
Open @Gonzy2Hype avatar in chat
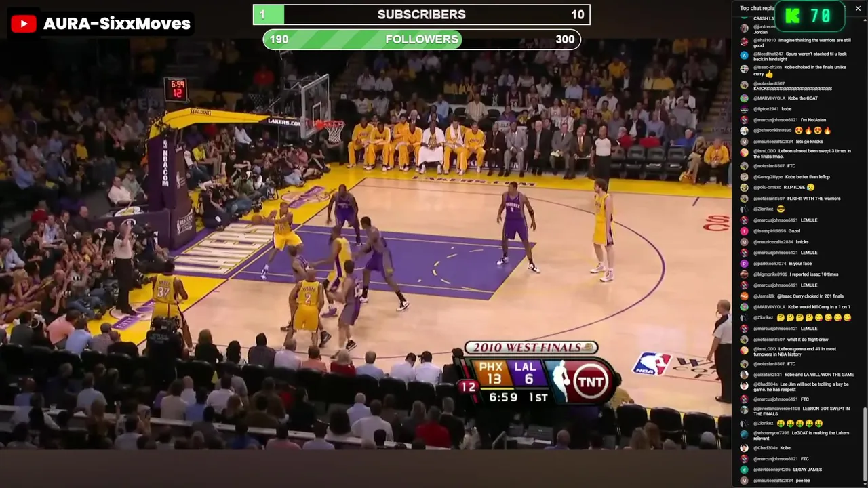[744, 177]
